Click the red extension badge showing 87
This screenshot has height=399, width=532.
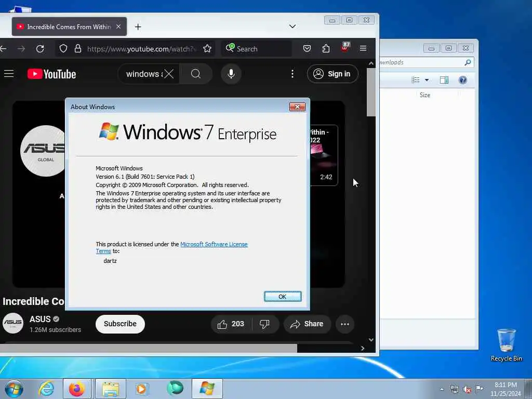click(x=345, y=47)
